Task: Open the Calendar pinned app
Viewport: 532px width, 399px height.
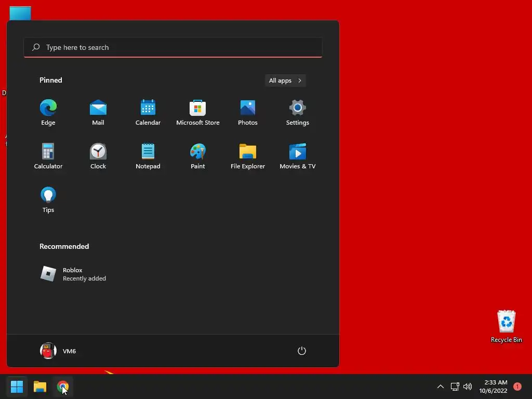Action: 148,113
